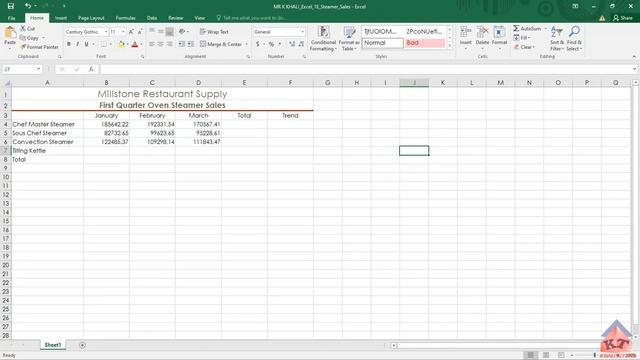
Task: Toggle align left
Action: coord(152,44)
